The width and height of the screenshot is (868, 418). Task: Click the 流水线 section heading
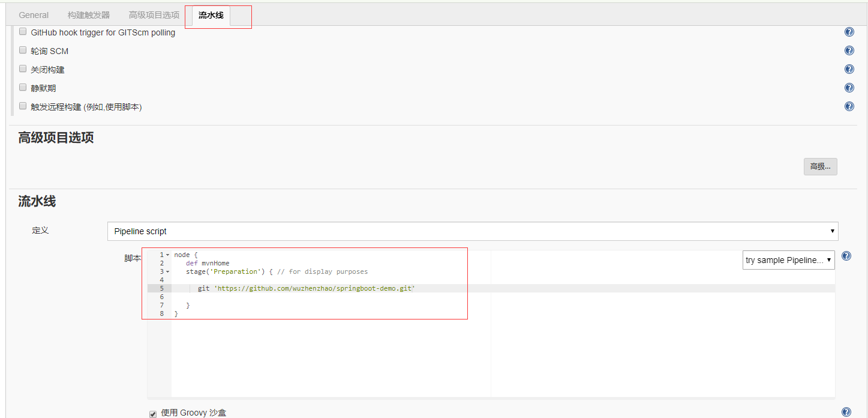37,201
